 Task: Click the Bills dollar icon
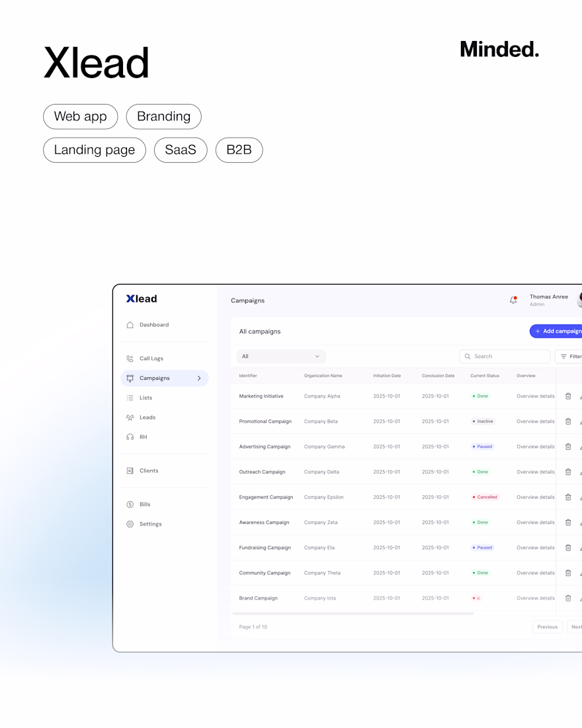coord(130,504)
